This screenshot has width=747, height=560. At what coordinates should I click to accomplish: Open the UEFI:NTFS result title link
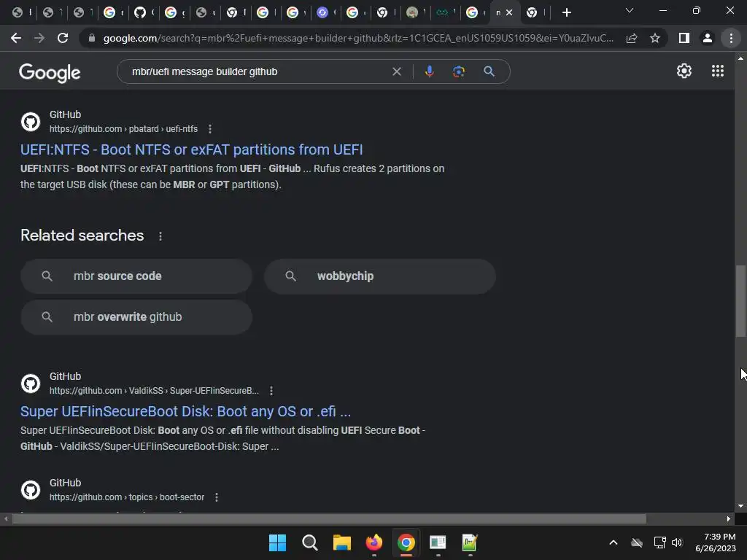[x=192, y=149]
